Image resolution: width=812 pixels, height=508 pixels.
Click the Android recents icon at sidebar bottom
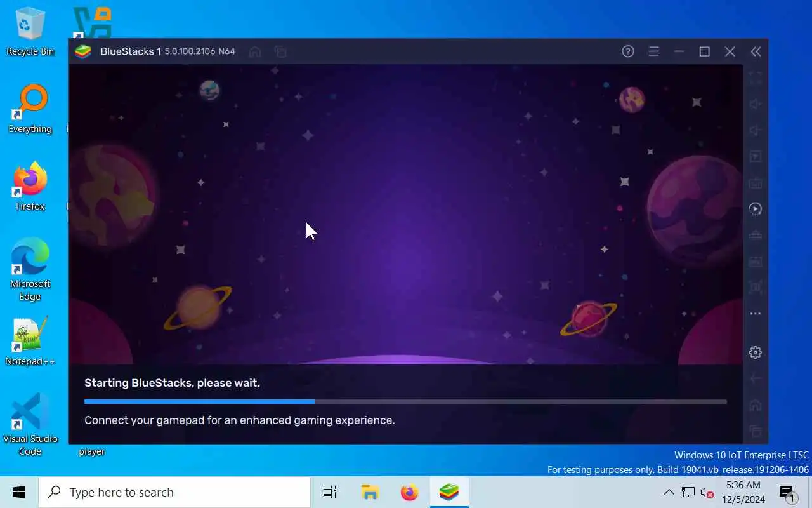[x=755, y=431]
